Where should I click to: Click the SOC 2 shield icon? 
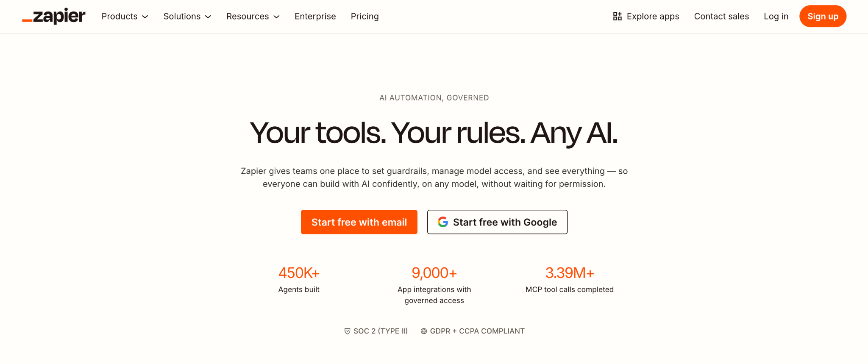pos(347,331)
